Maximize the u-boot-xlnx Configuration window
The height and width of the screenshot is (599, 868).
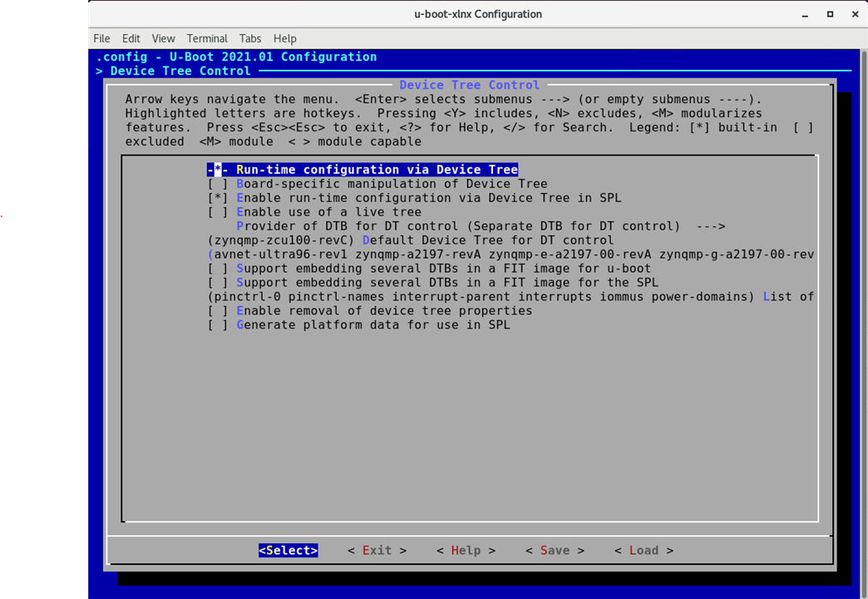pyautogui.click(x=830, y=14)
